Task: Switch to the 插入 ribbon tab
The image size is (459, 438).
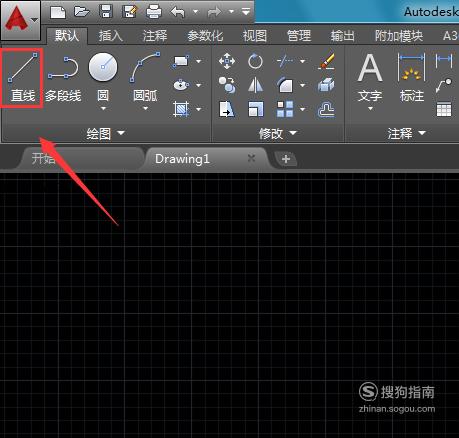Action: point(111,35)
